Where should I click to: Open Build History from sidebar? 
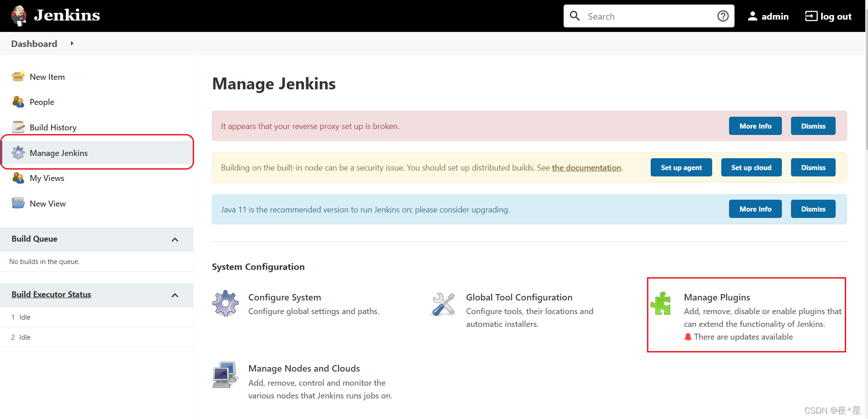(x=53, y=128)
